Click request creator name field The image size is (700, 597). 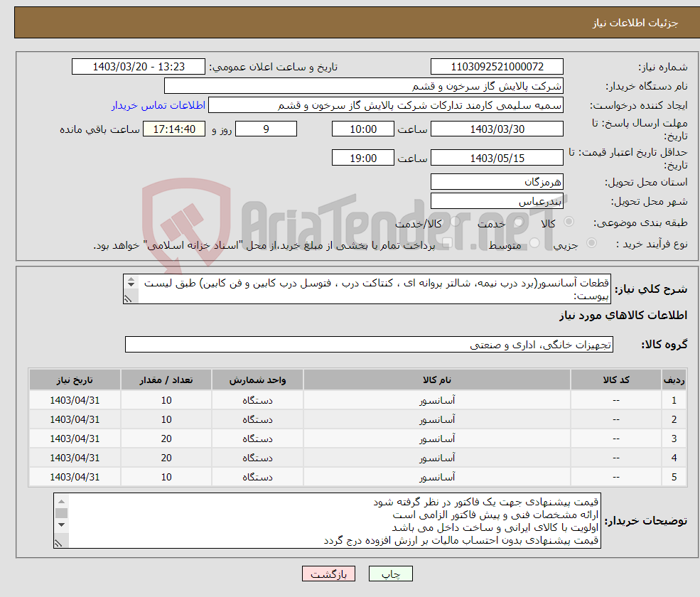click(386, 105)
